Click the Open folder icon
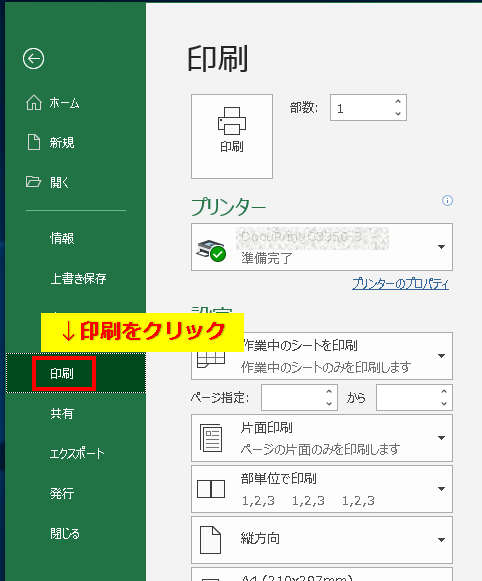 point(33,182)
